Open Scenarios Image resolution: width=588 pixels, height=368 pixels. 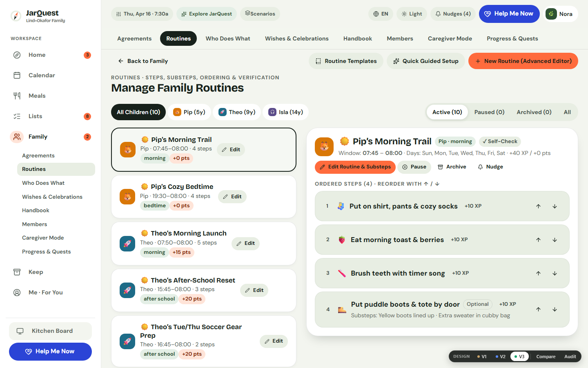pyautogui.click(x=260, y=14)
